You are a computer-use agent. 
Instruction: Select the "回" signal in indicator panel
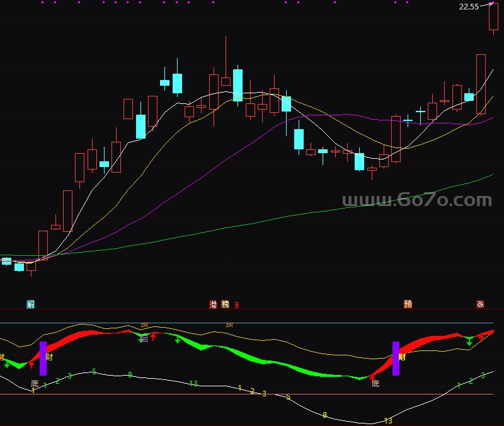pos(144,338)
